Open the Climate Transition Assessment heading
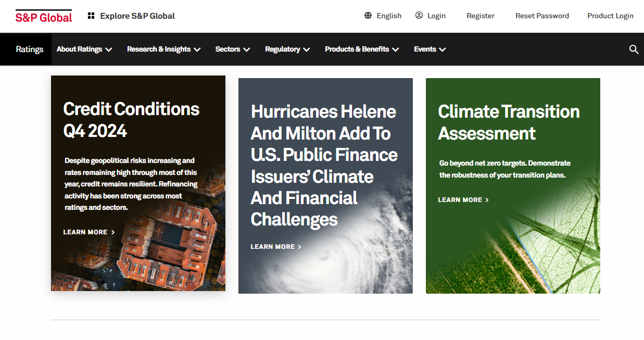 [x=509, y=122]
